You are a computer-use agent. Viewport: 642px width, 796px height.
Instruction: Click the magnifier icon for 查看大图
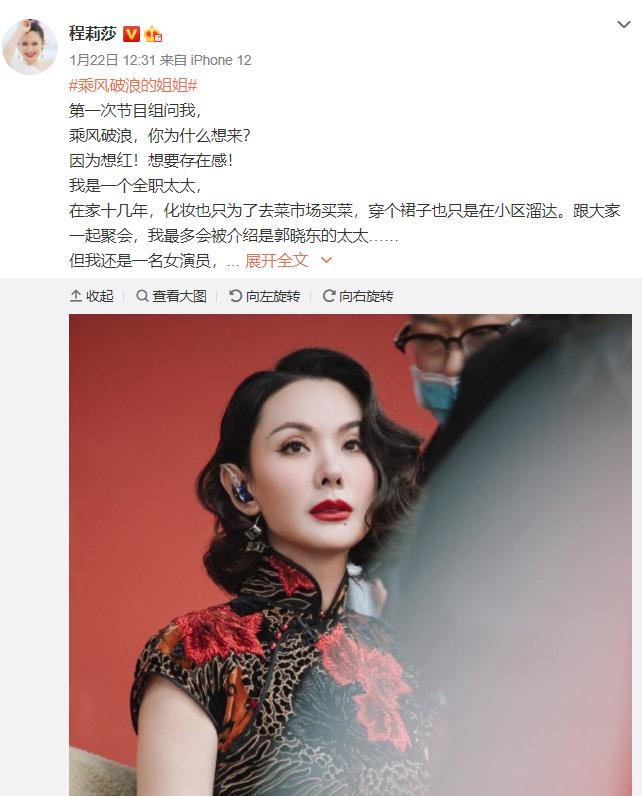(142, 295)
